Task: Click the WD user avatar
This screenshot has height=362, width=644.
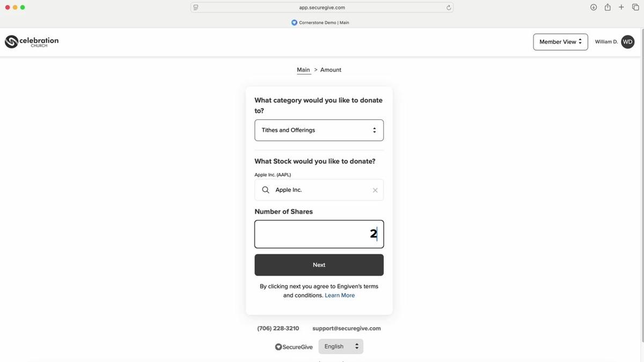Action: [627, 42]
